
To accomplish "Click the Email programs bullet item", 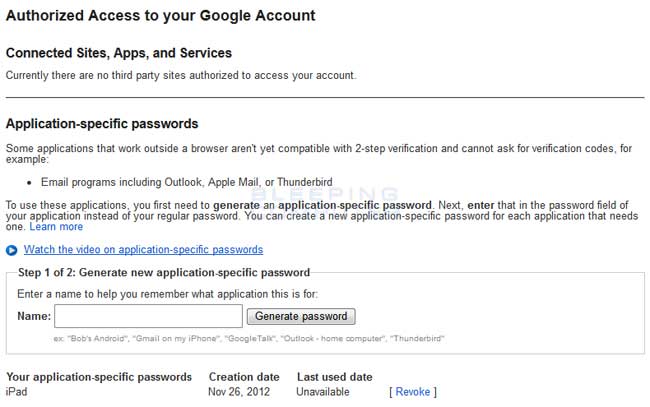I will pos(187,182).
